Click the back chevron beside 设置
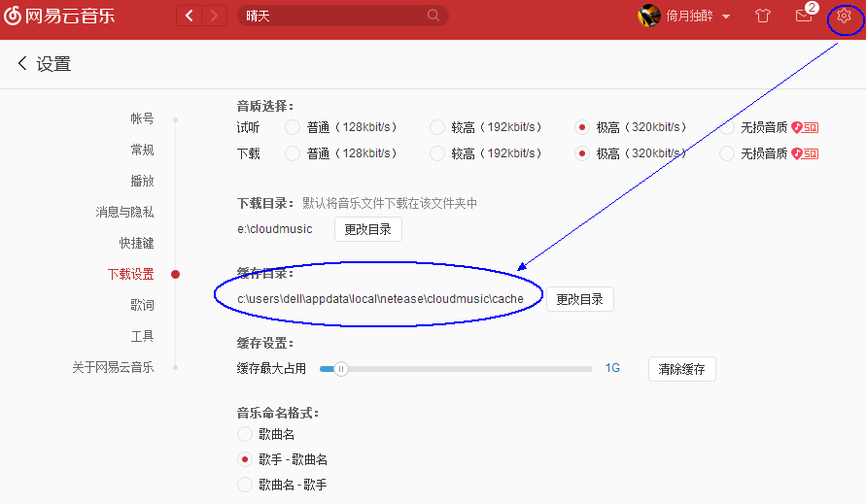 click(x=22, y=63)
